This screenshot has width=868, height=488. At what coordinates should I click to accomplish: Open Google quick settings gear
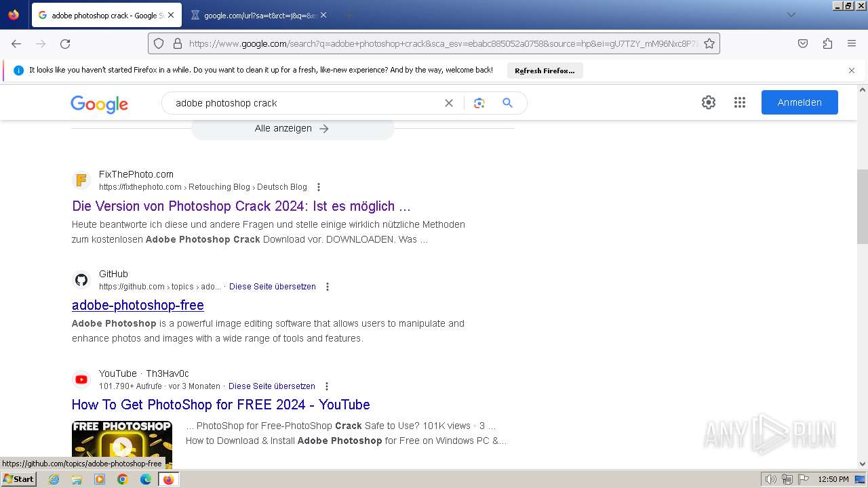[709, 102]
